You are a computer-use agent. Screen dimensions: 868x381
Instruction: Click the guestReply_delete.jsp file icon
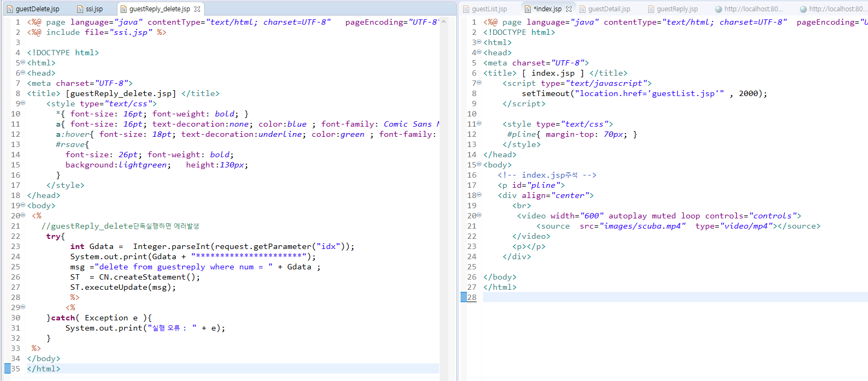click(123, 9)
